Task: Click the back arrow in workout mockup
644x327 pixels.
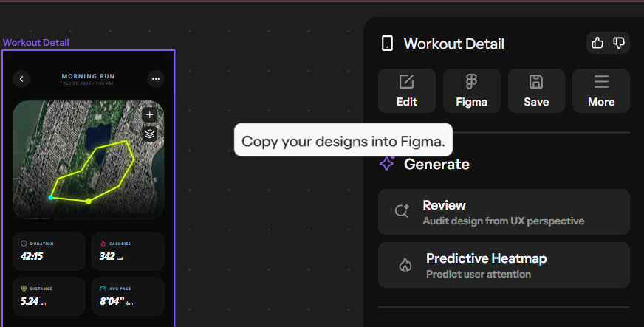Action: pos(21,79)
